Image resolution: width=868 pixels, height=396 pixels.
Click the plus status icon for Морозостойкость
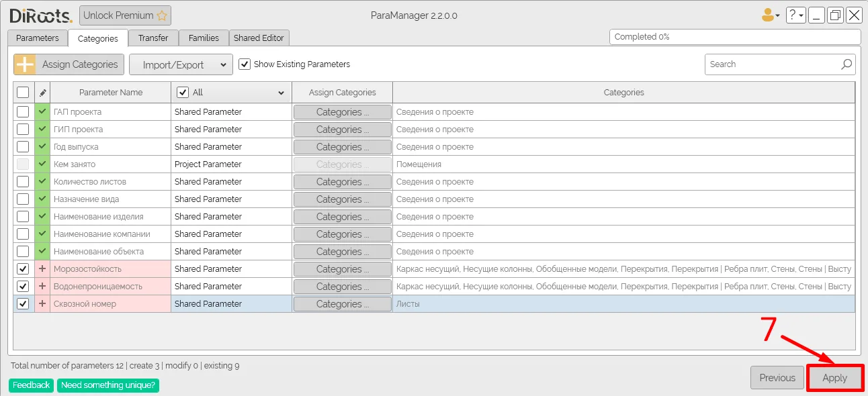click(x=42, y=269)
